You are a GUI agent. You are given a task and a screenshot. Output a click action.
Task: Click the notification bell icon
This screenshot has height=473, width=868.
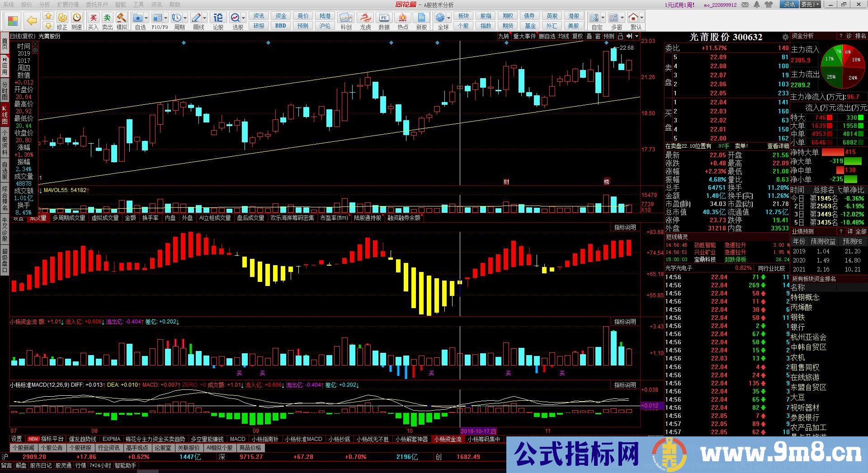pyautogui.click(x=758, y=5)
